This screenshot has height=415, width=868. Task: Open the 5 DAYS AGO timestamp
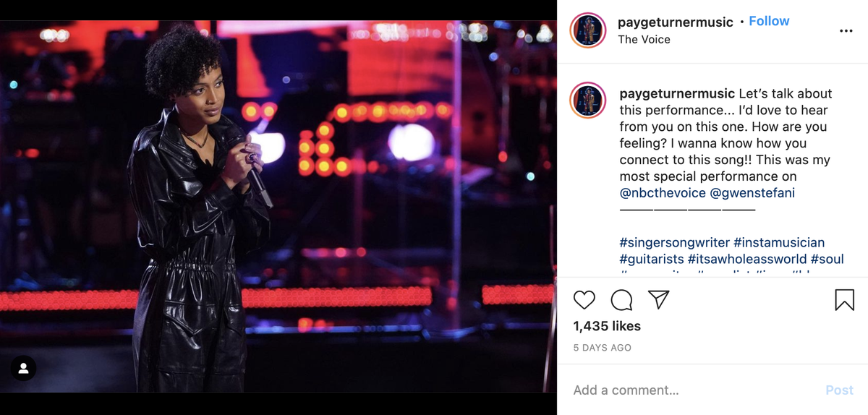tap(602, 348)
